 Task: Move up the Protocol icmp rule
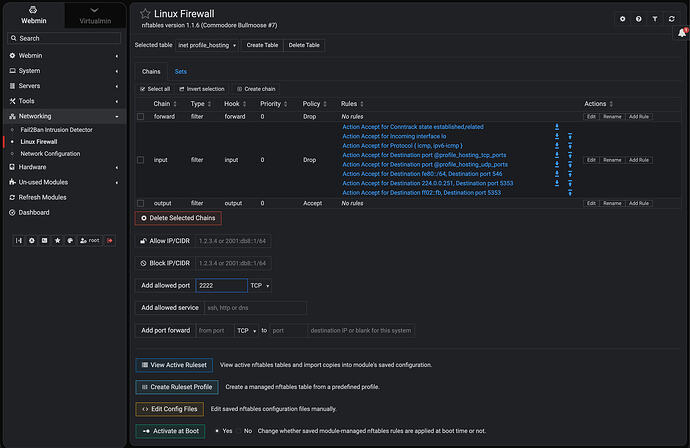[x=570, y=146]
